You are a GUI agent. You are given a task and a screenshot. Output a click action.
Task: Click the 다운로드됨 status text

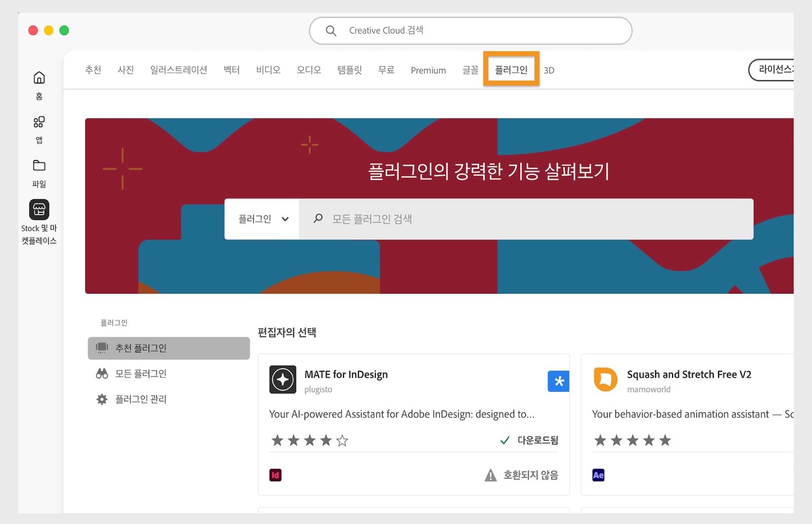point(538,440)
